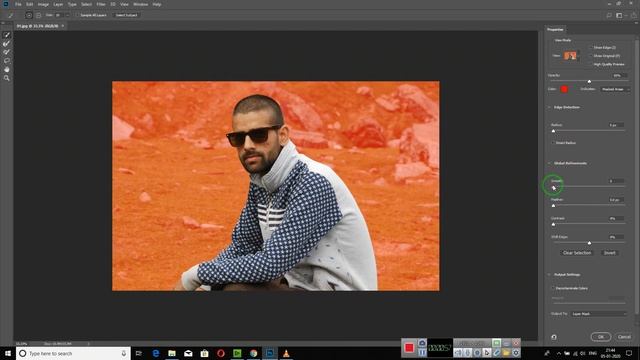Open the View mode thumbnail dropdown
The image size is (640, 360).
(x=572, y=56)
